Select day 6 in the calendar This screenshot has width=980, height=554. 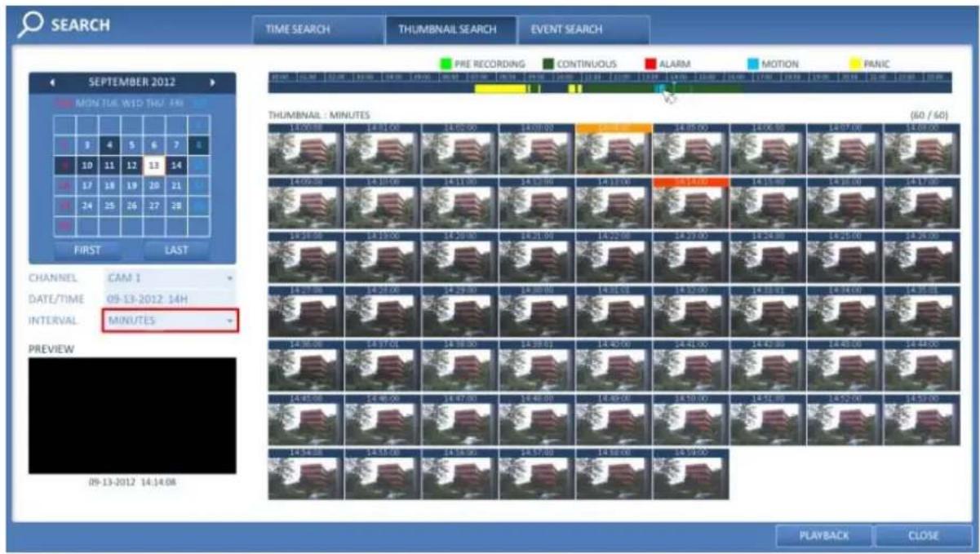click(x=155, y=145)
